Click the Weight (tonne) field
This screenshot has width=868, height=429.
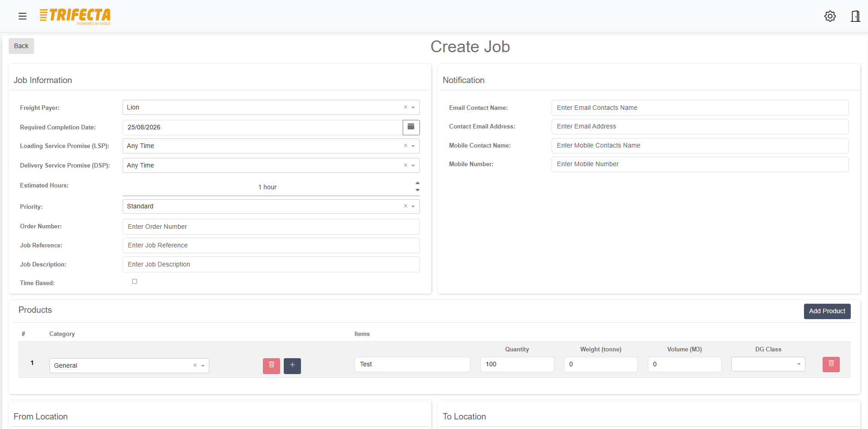point(601,364)
